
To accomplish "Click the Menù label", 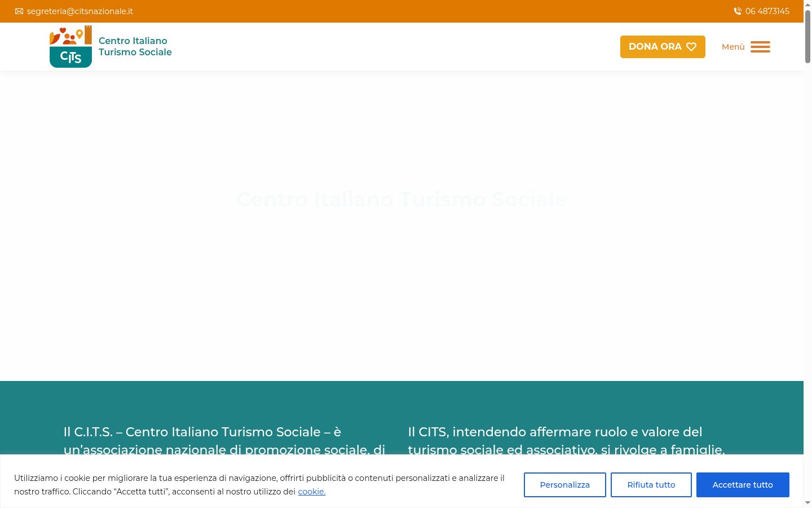I will tap(733, 47).
